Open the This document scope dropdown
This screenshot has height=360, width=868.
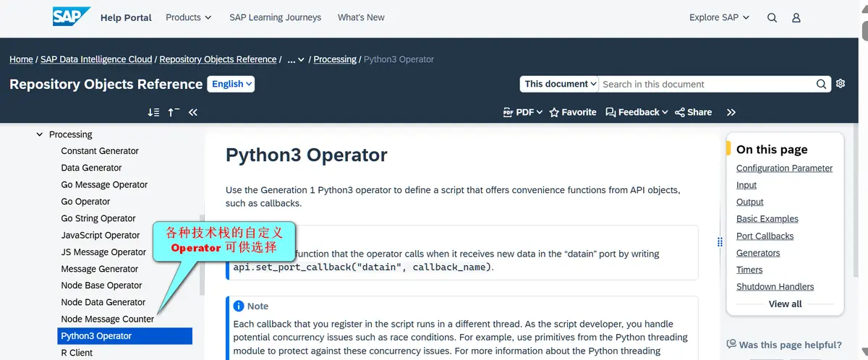click(560, 84)
